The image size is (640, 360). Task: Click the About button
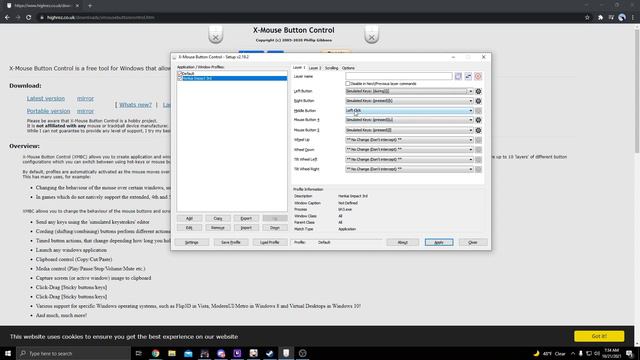click(x=402, y=242)
